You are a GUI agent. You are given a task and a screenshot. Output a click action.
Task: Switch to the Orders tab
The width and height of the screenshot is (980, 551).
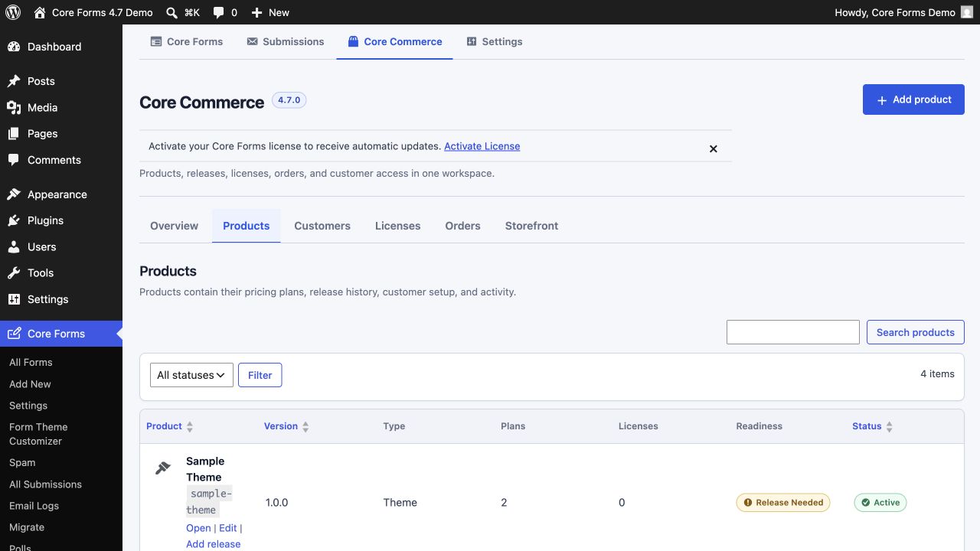(x=462, y=226)
